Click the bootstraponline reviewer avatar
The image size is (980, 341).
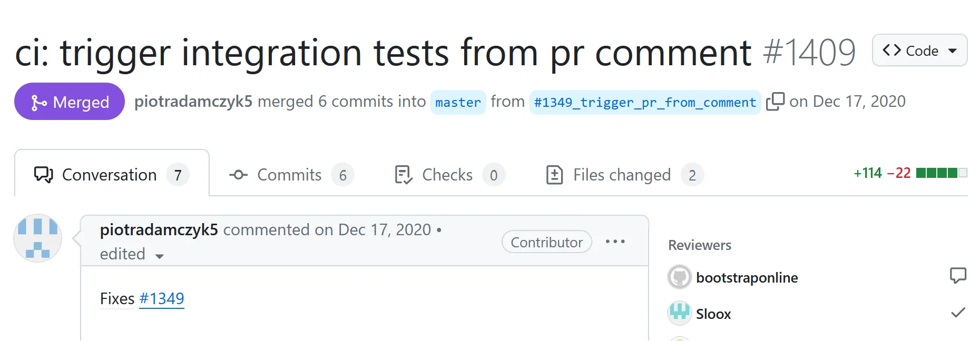tap(680, 277)
